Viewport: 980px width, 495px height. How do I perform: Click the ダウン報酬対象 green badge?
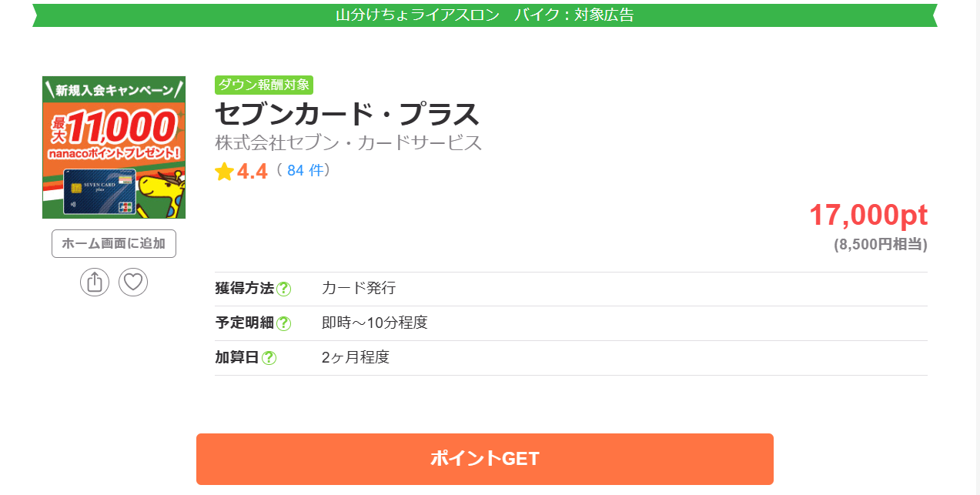[264, 85]
